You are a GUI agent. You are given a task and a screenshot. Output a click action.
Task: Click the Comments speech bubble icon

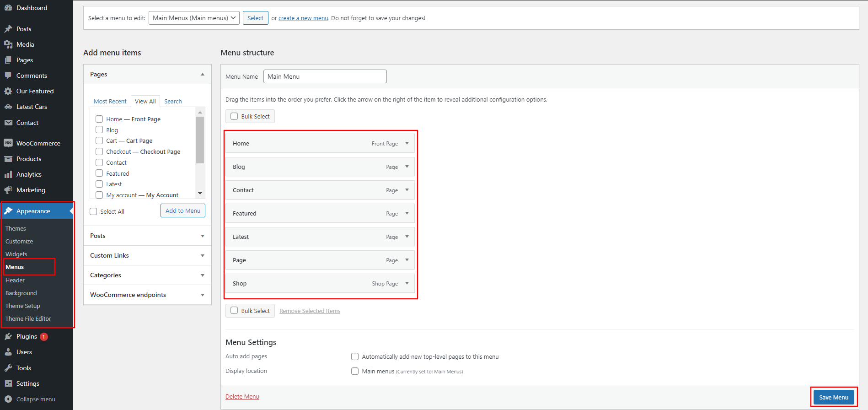tap(8, 76)
